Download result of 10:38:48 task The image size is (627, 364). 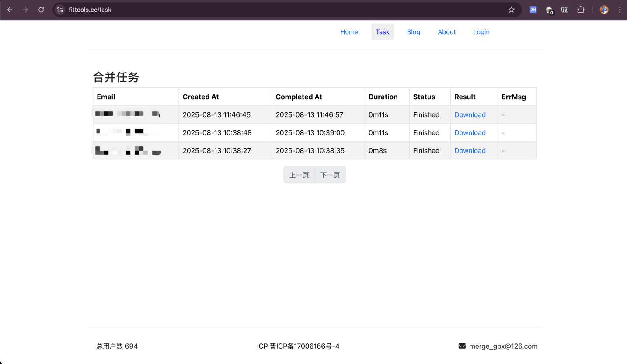[470, 133]
